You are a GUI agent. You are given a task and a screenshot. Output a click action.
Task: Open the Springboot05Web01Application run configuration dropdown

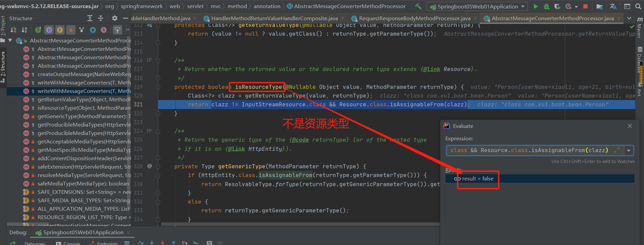[477, 6]
